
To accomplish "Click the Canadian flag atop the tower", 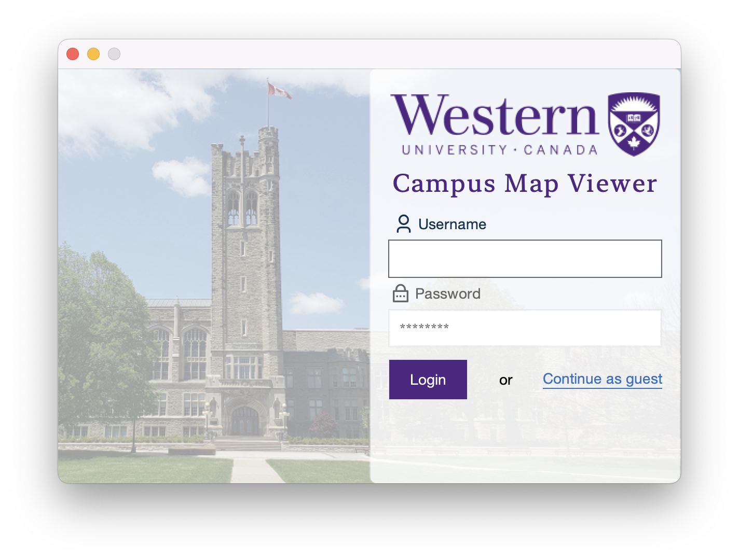I will (x=279, y=91).
